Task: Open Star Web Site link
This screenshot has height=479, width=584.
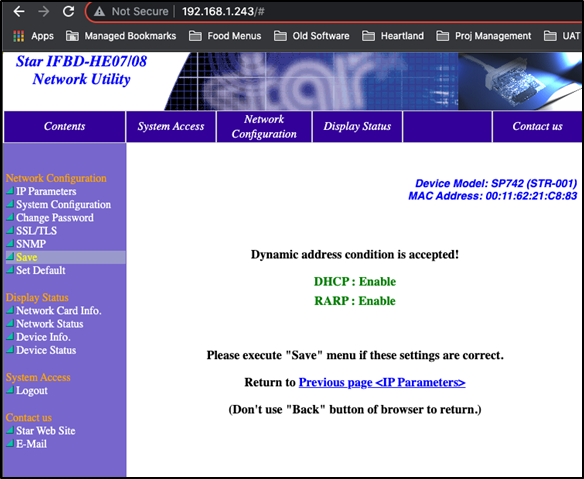Action: pos(45,431)
